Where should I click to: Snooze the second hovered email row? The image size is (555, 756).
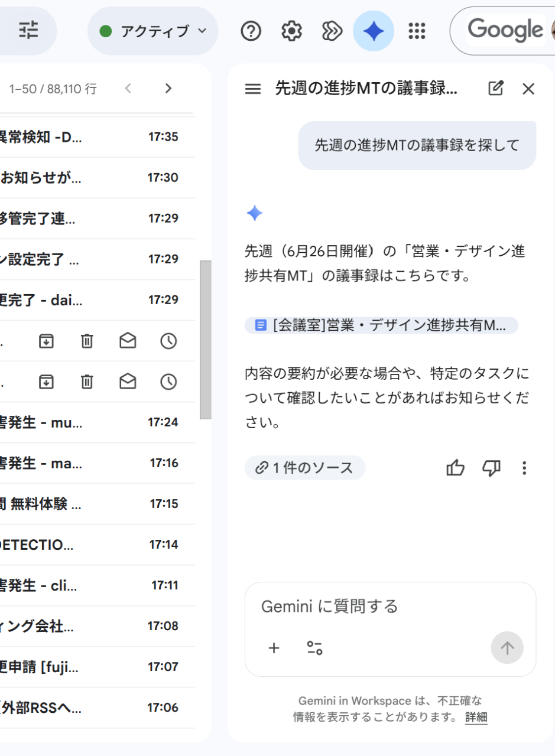(169, 382)
